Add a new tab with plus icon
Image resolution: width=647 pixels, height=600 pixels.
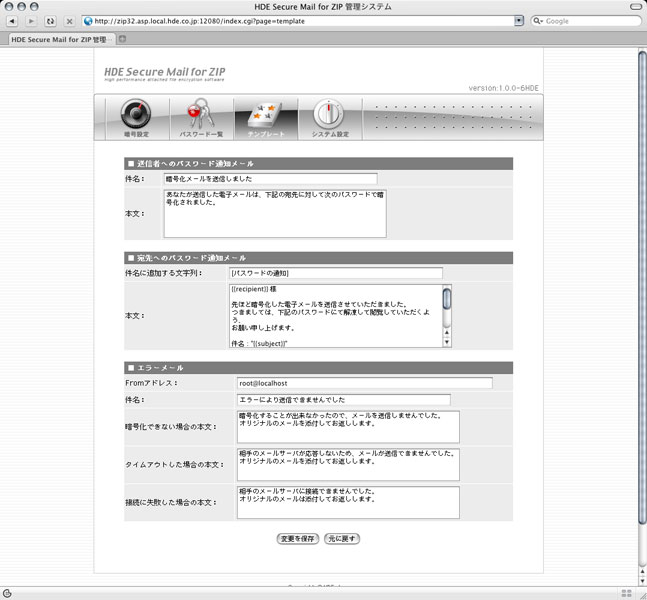pyautogui.click(x=122, y=39)
